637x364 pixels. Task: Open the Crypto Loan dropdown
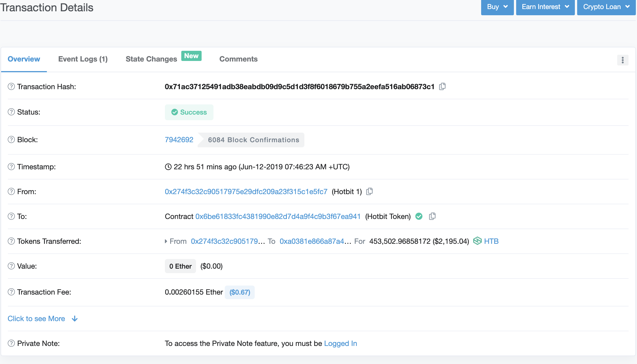point(606,7)
